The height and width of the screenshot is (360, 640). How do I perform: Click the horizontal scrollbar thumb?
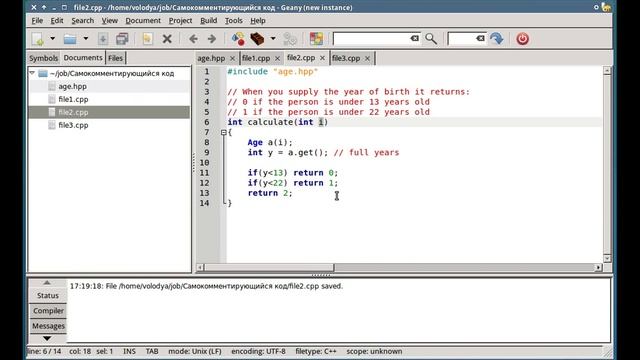(269, 268)
